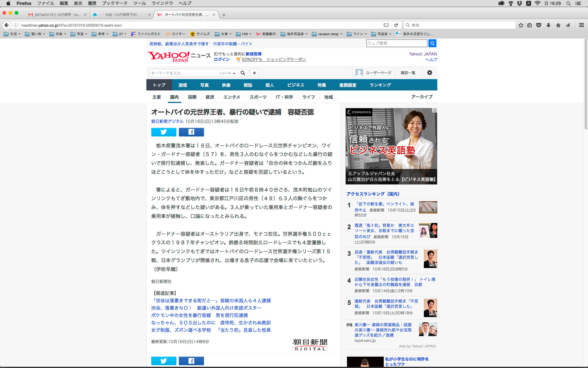Screen dimensions: 588x368
Task: Toggle reader view icon in address bar
Action: (386, 25)
